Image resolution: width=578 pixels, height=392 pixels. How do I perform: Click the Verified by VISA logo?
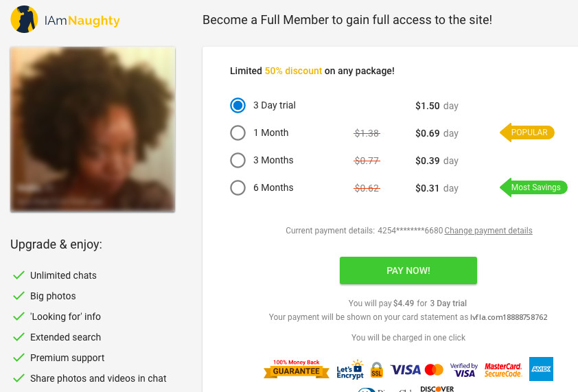pos(464,370)
